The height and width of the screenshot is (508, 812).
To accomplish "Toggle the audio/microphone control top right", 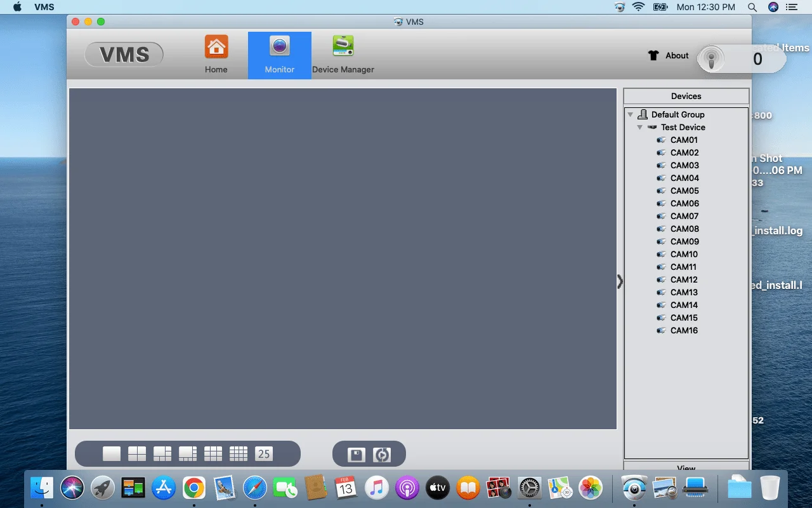I will [712, 58].
